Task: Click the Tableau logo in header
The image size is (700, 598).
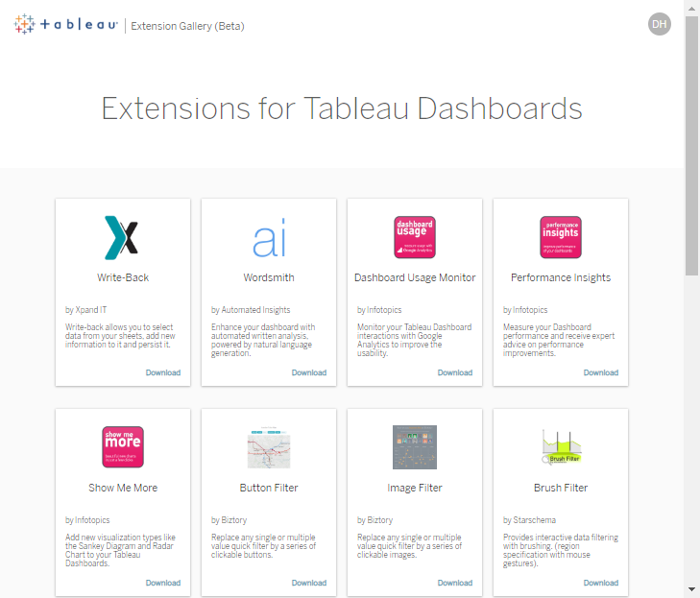Action: coord(66,25)
